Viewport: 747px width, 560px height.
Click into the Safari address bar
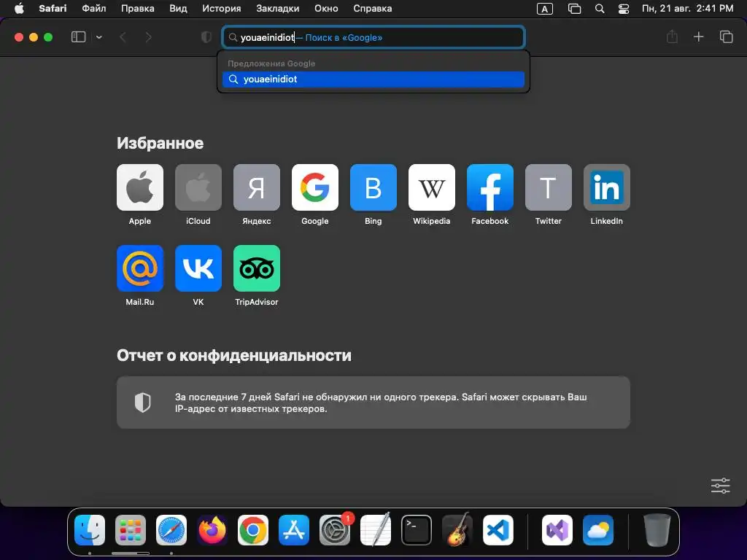(x=373, y=37)
